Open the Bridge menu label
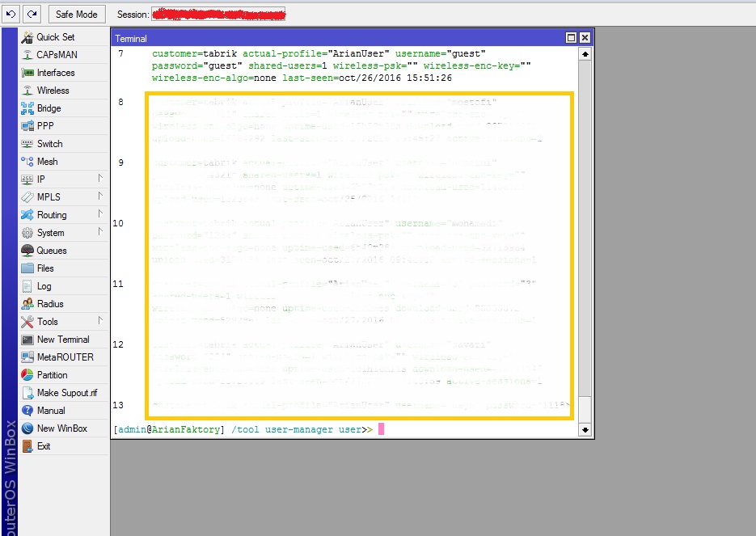Viewport: 756px width, 536px height. [x=49, y=108]
